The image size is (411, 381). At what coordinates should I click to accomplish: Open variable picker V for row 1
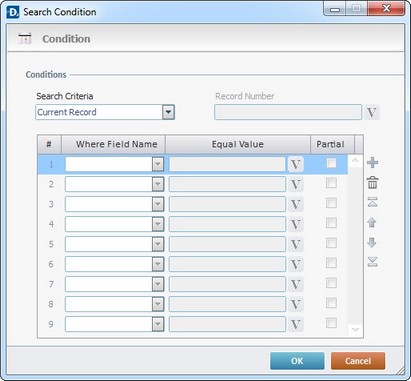click(296, 164)
